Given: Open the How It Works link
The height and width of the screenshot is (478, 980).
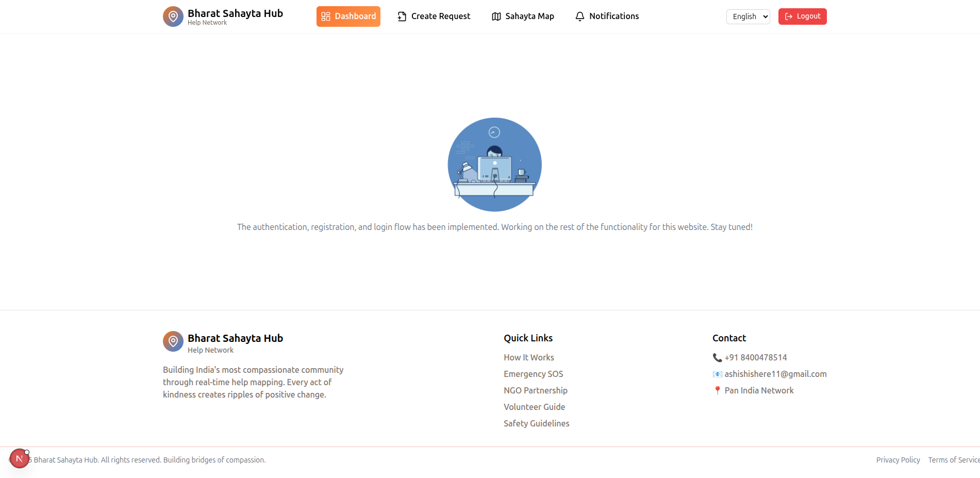Looking at the screenshot, I should coord(529,357).
